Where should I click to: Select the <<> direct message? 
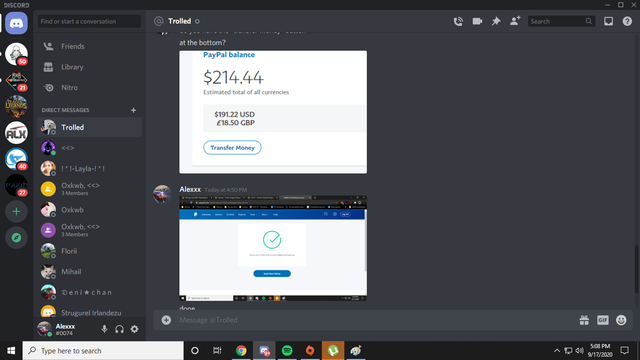coord(89,148)
